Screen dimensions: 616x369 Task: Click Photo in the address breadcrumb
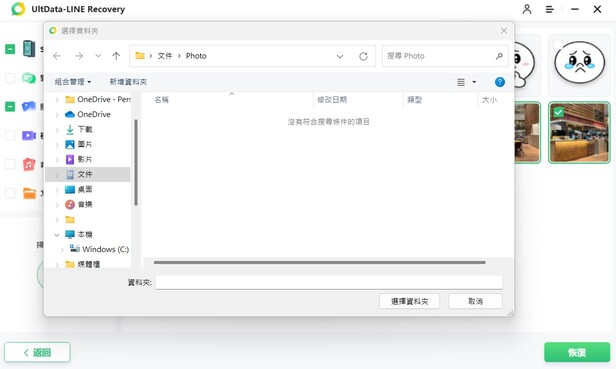196,56
